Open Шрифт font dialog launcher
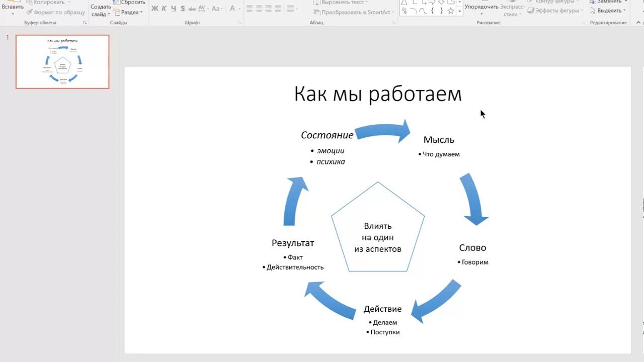 click(239, 23)
